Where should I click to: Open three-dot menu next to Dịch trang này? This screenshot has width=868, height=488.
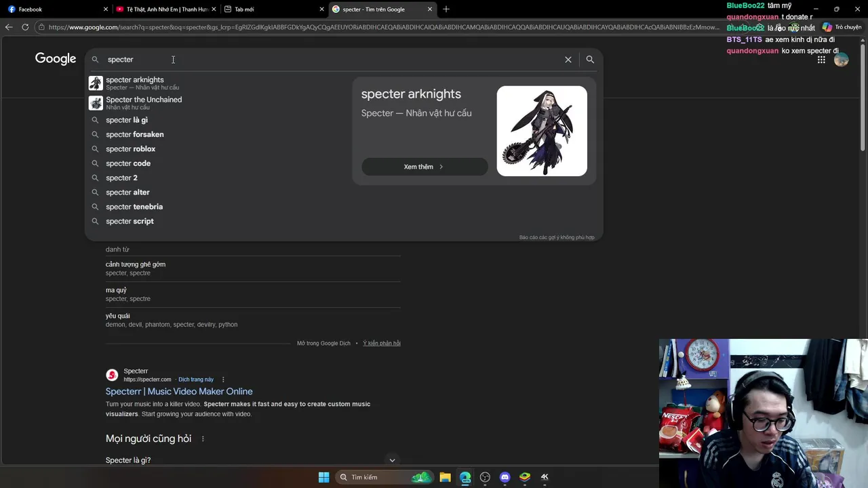coord(223,380)
